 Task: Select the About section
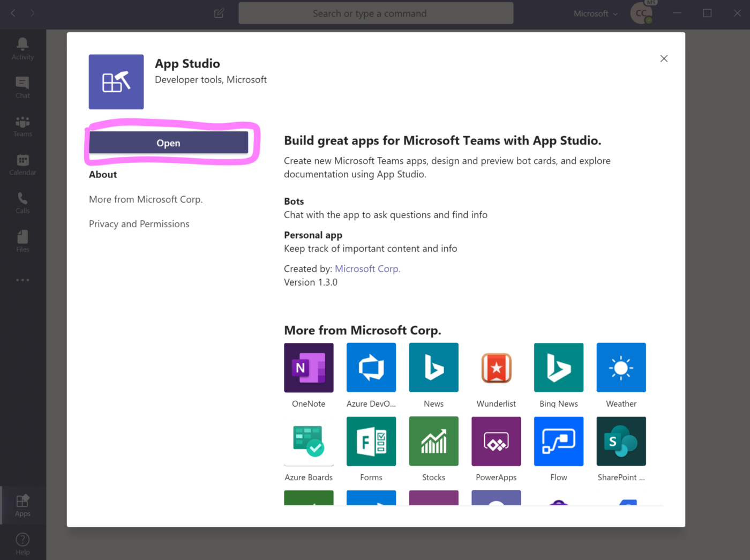point(103,174)
